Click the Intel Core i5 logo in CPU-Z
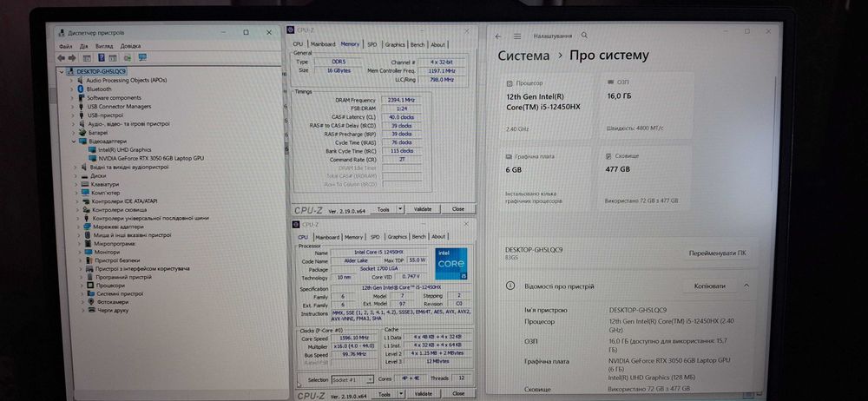This screenshot has height=401, width=868. pos(450,264)
